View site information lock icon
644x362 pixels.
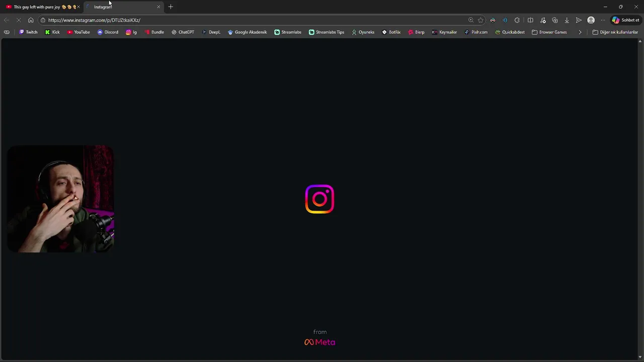(43, 20)
